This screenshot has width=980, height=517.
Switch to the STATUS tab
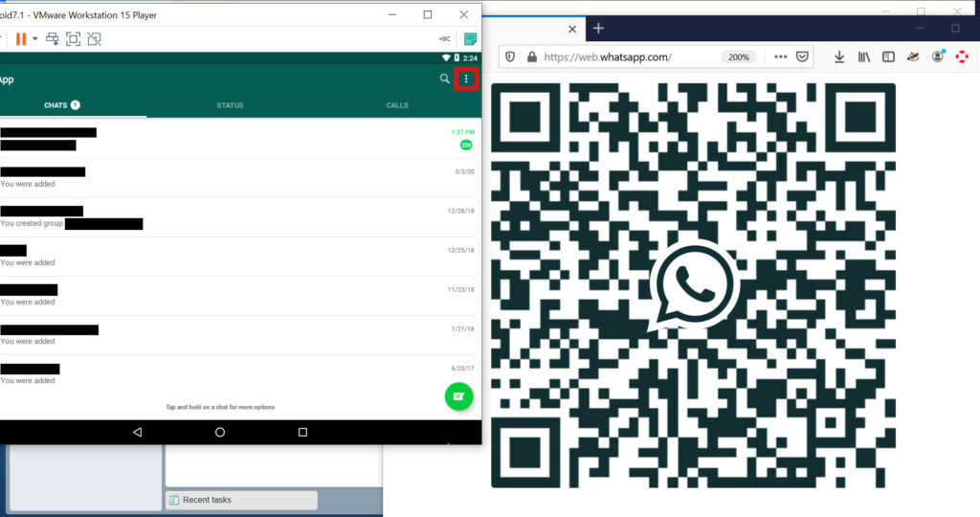point(230,105)
